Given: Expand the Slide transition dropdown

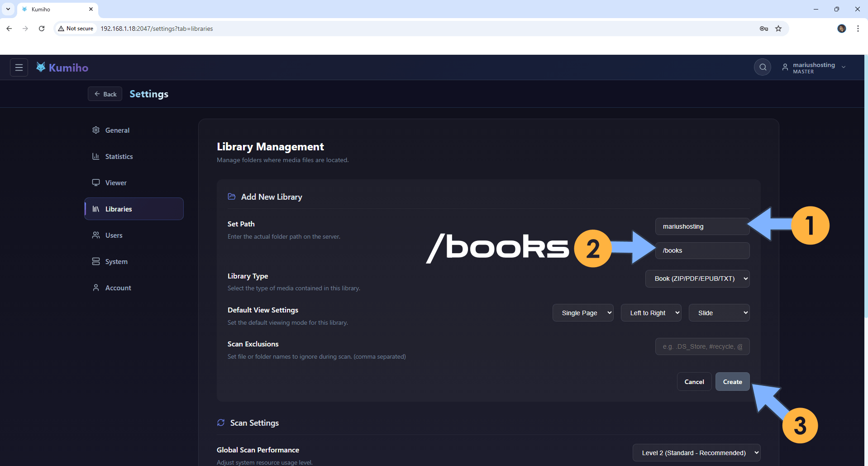Looking at the screenshot, I should pos(719,313).
